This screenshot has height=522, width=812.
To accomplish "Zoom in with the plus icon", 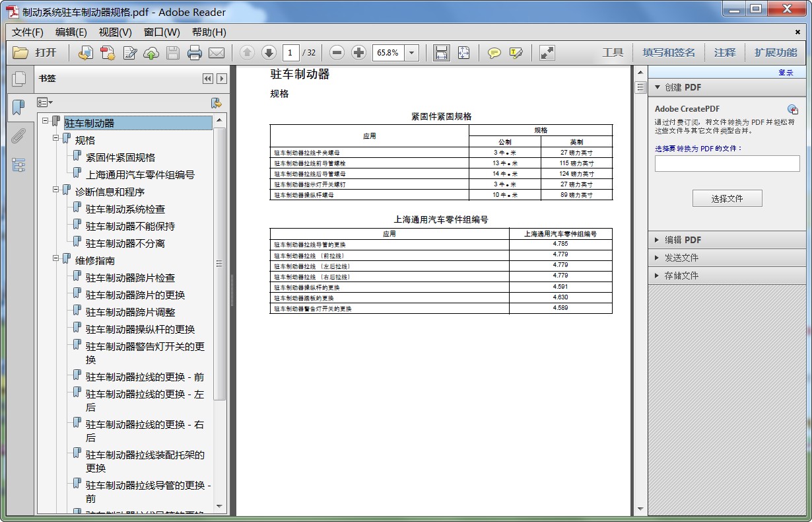I will point(358,53).
